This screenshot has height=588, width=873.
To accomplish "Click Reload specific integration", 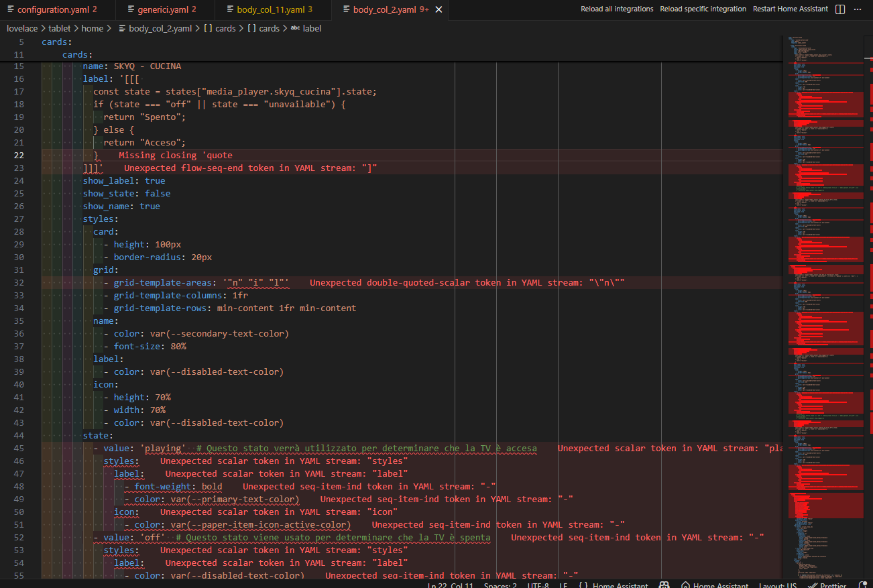I will pyautogui.click(x=703, y=9).
